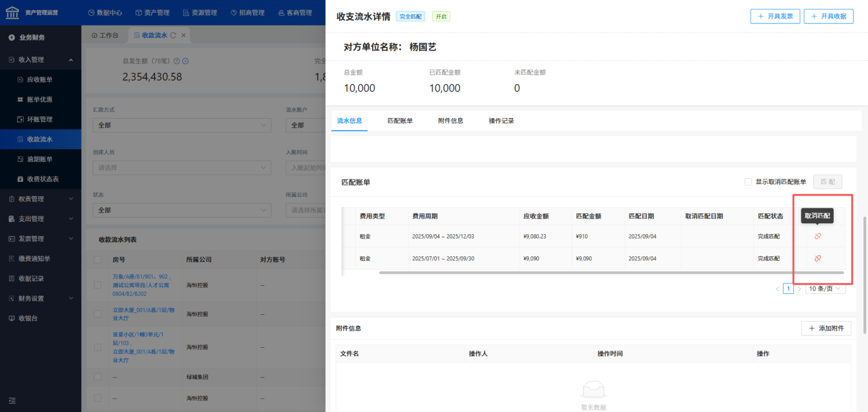Tick the checkbox for the 绿城集团 row
Image resolution: width=868 pixels, height=412 pixels.
[97, 377]
